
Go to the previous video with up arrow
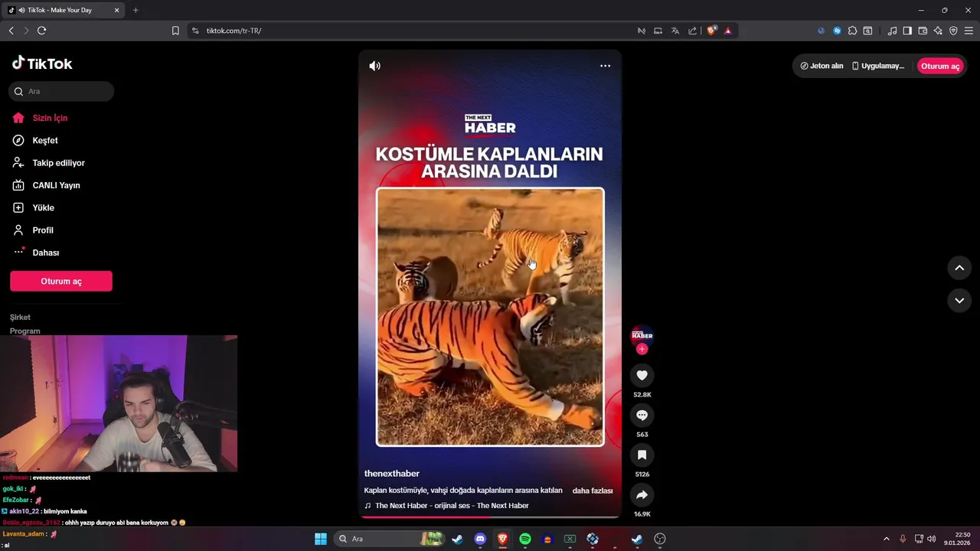[x=959, y=268]
